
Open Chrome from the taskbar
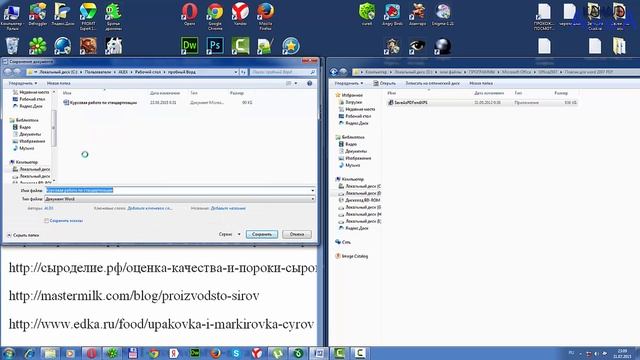pyautogui.click(x=153, y=353)
